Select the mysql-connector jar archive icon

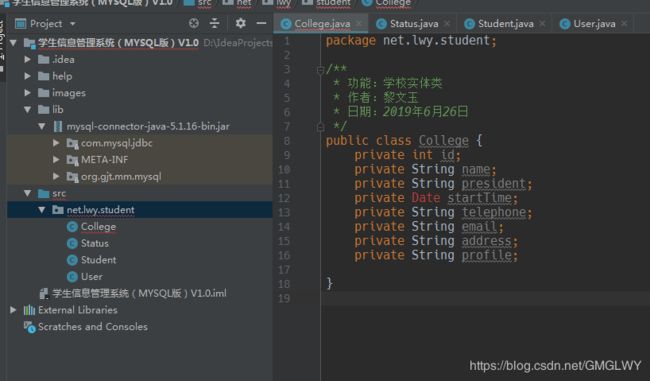[x=58, y=126]
